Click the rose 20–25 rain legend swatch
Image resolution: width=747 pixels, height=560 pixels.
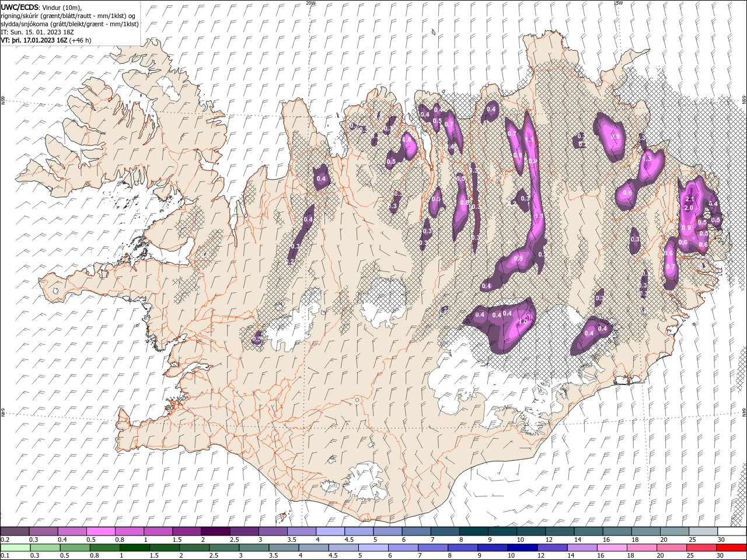pyautogui.click(x=672, y=548)
